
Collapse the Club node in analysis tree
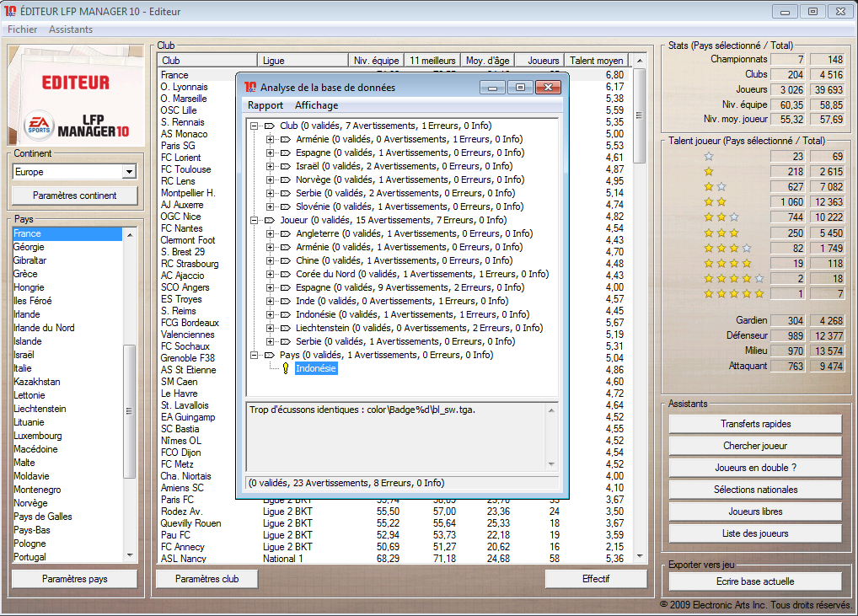click(x=254, y=126)
